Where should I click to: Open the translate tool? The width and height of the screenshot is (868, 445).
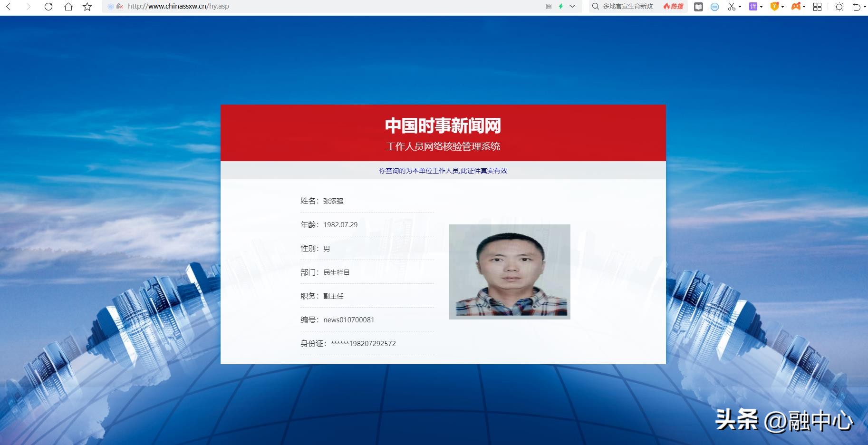pyautogui.click(x=752, y=7)
